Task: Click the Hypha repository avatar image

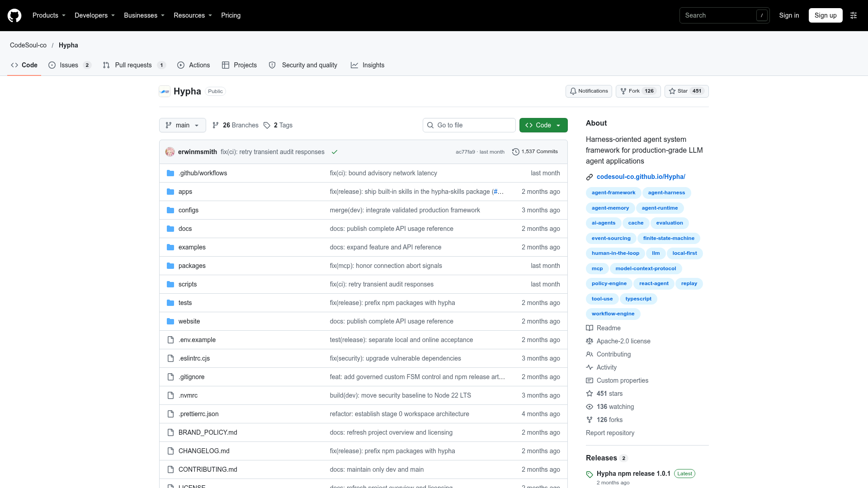Action: coord(165,91)
